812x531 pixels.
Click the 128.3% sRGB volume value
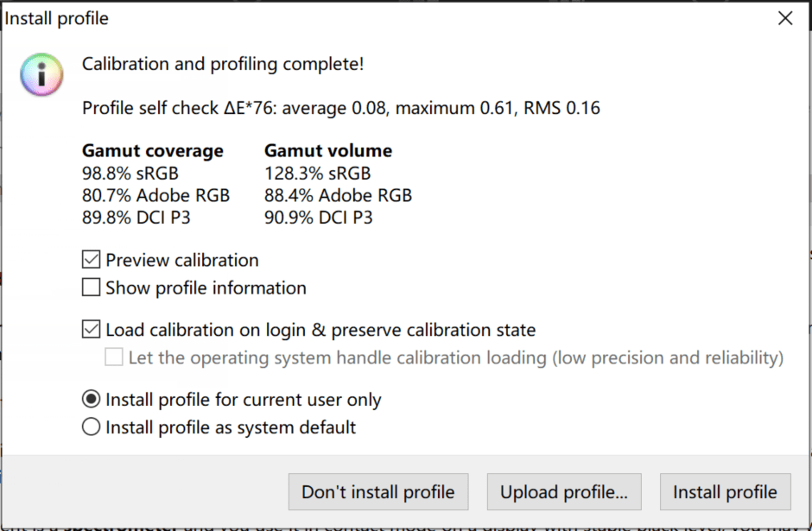[x=317, y=173]
